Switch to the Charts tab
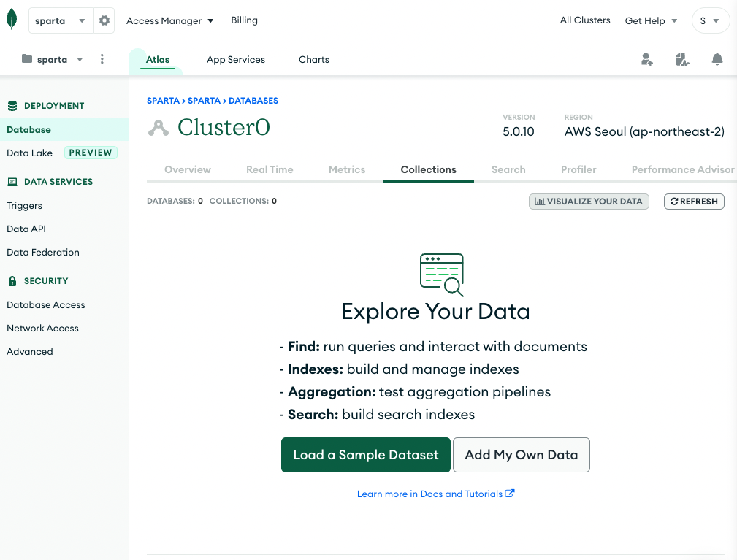This screenshot has width=737, height=560. pyautogui.click(x=313, y=60)
